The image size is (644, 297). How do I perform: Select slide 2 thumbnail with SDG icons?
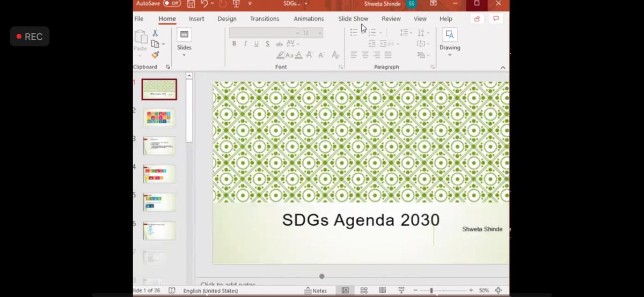[x=159, y=117]
